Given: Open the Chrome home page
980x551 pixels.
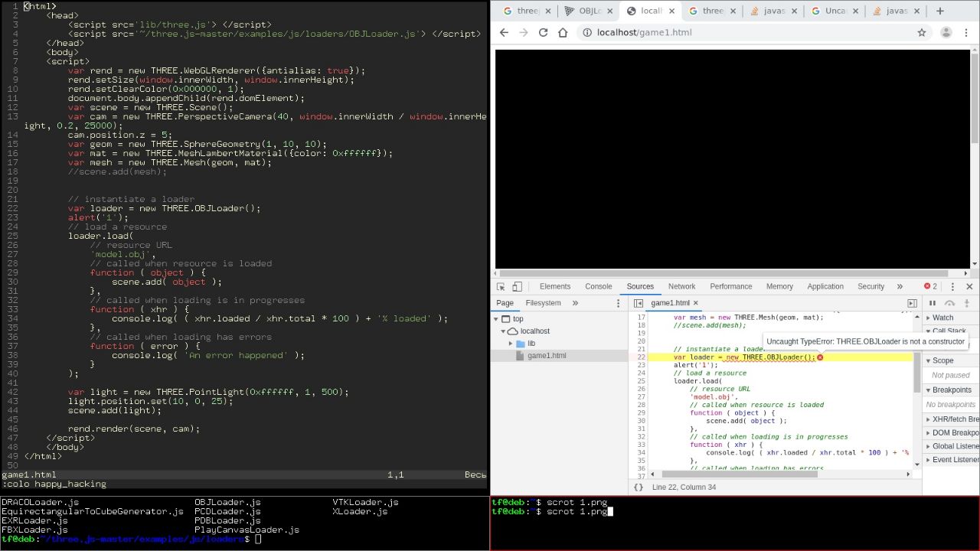Looking at the screenshot, I should coord(563,33).
